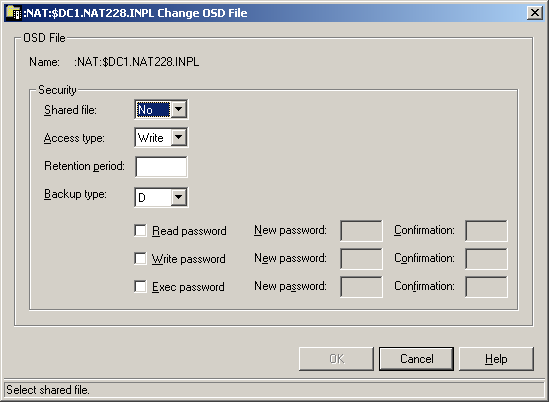Expand the Access type dropdown arrow
The width and height of the screenshot is (549, 402).
179,137
